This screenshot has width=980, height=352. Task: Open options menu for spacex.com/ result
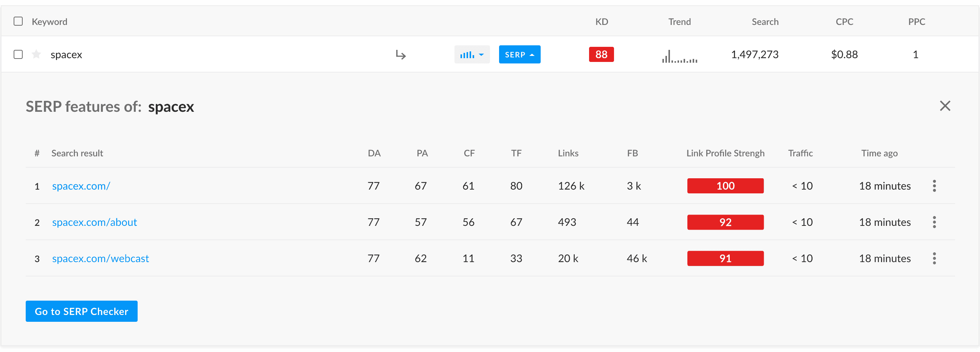tap(934, 186)
